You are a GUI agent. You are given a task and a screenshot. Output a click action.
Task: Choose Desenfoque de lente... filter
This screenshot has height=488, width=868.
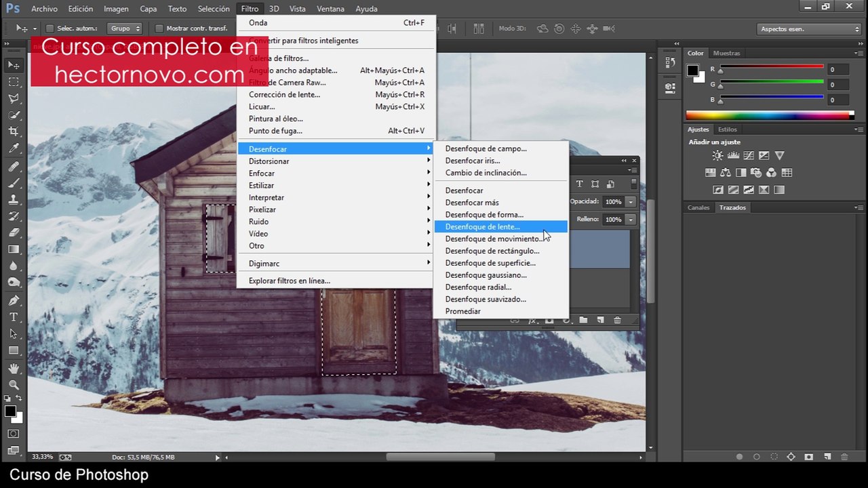point(500,227)
